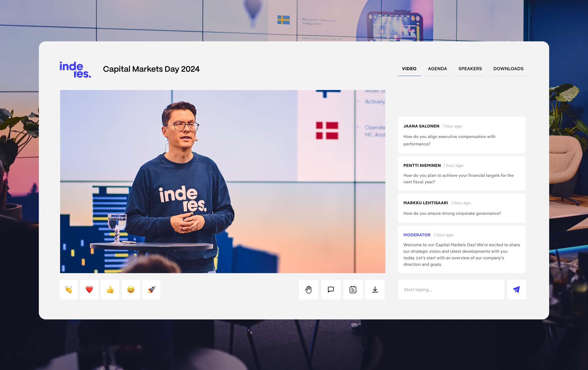
Task: Click the Inderes logo
Action: (75, 70)
